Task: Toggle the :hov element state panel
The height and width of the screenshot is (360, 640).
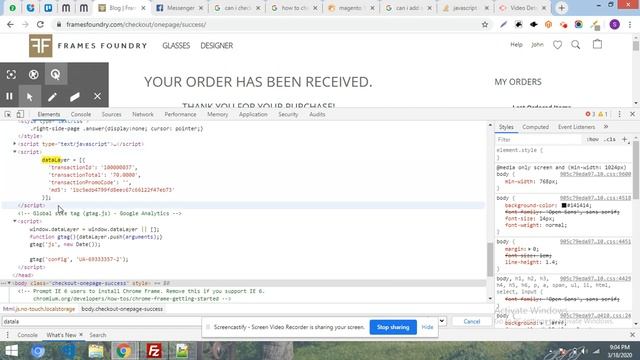Action: click(593, 139)
